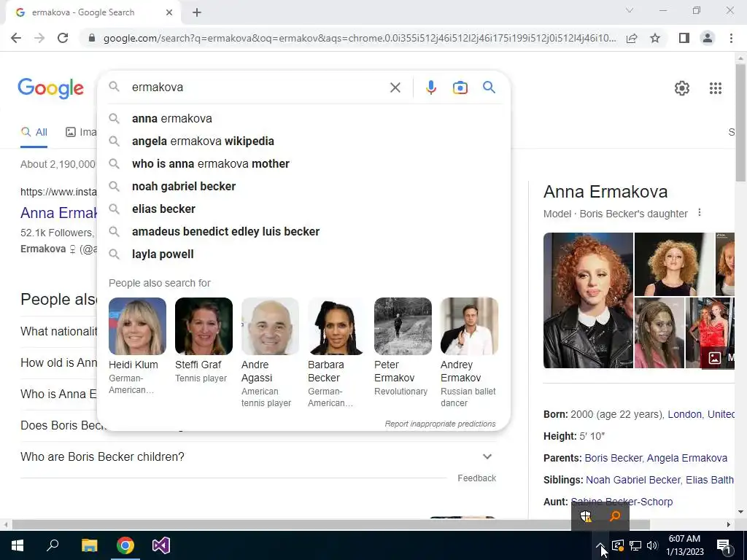Choose suggestion 'anna ermakova'
This screenshot has height=560, width=747.
303,119
